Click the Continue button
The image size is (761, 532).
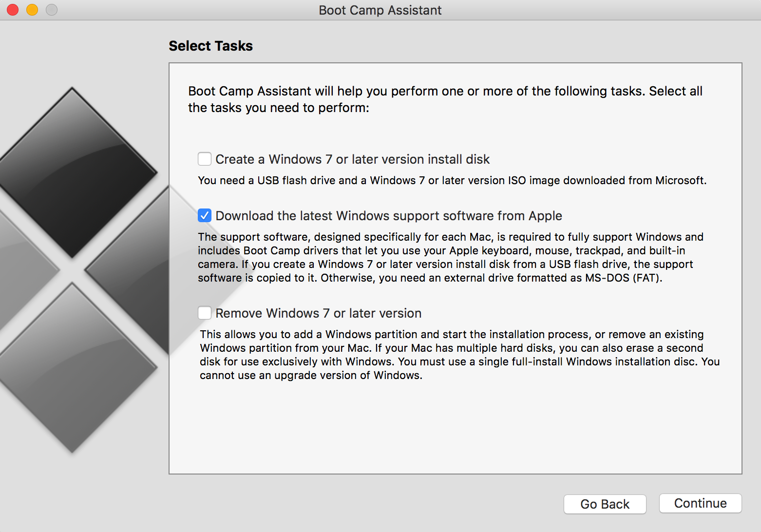[700, 503]
